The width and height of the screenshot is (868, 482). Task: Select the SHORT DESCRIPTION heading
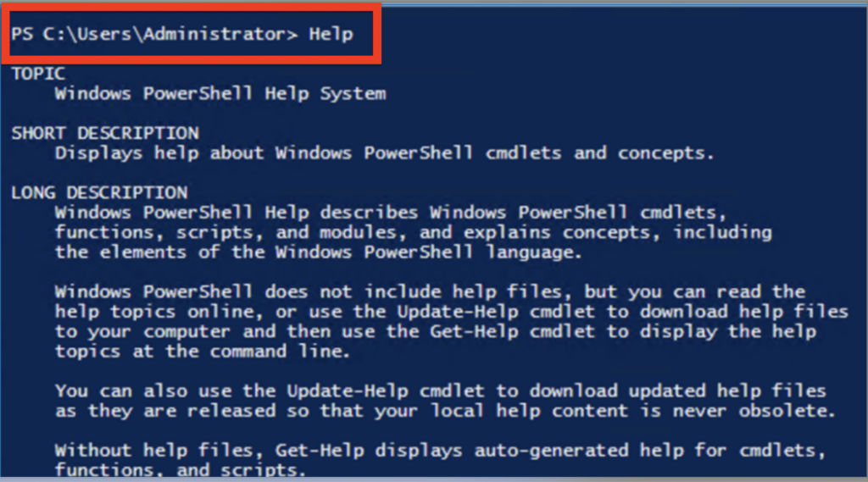[105, 133]
